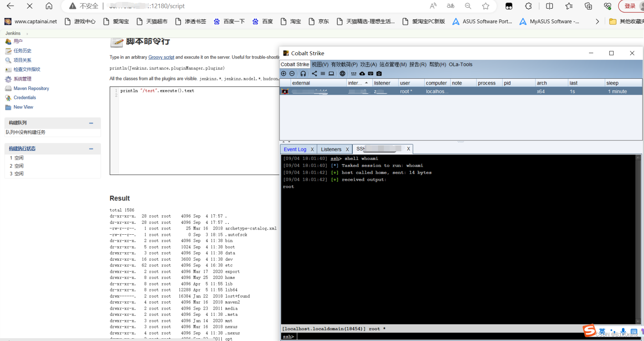The width and height of the screenshot is (644, 341).
Task: Close the Event Log tab
Action: click(312, 149)
